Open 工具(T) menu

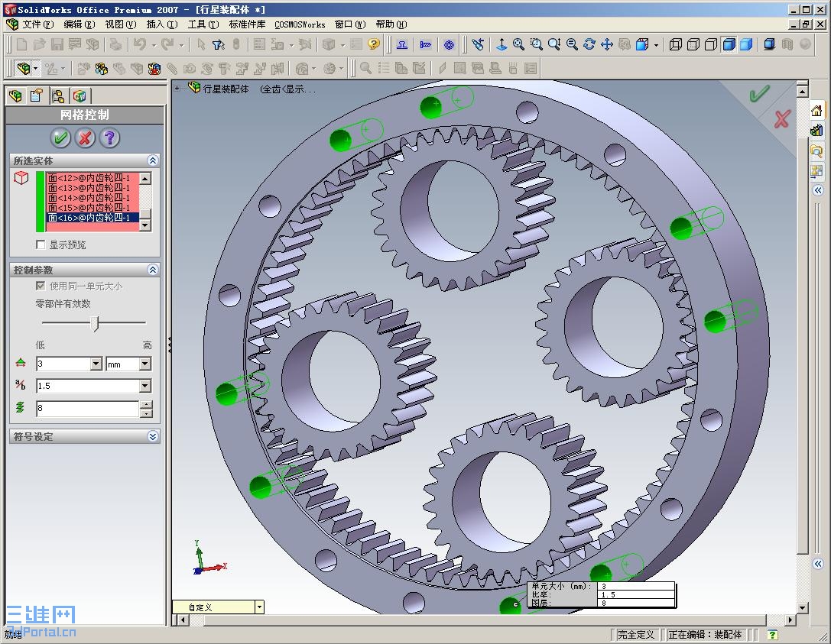pos(203,24)
